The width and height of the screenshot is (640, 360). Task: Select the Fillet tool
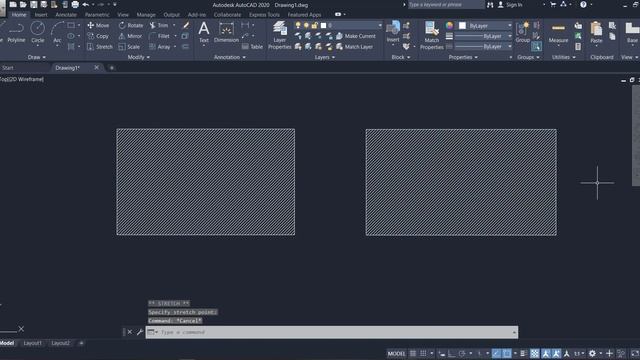tap(159, 36)
